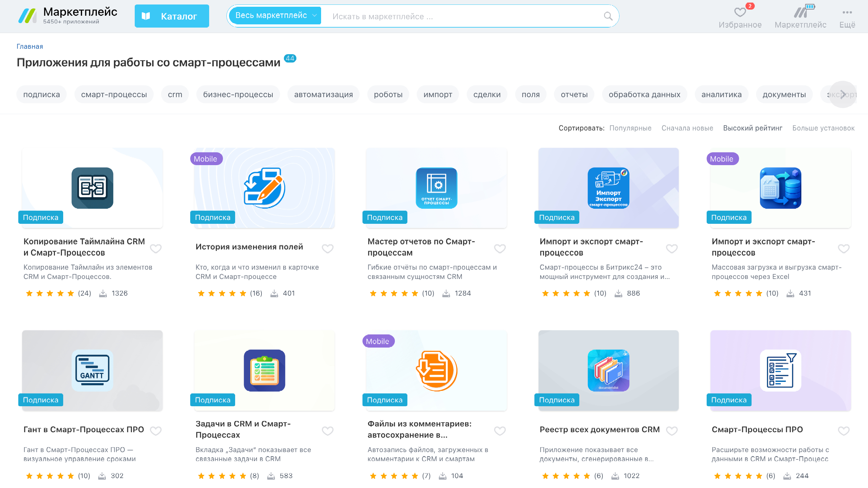Go to Главная breadcrumb link
The image size is (868, 488).
click(x=30, y=46)
